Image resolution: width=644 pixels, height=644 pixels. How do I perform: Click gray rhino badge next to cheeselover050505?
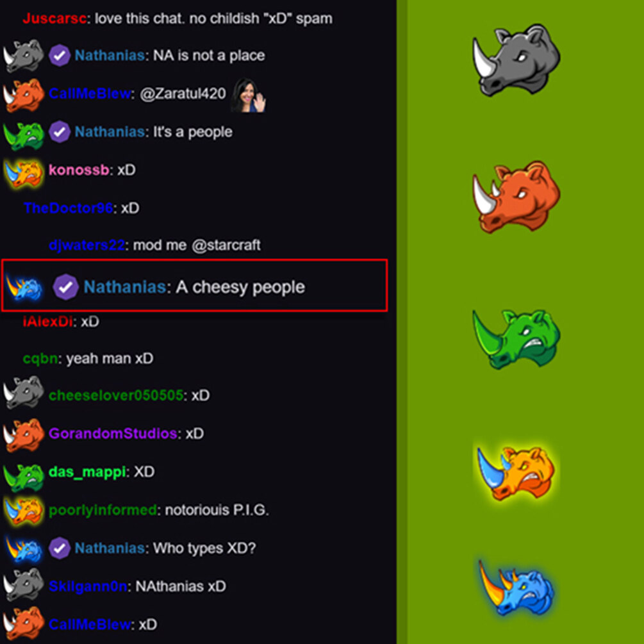pos(24,393)
